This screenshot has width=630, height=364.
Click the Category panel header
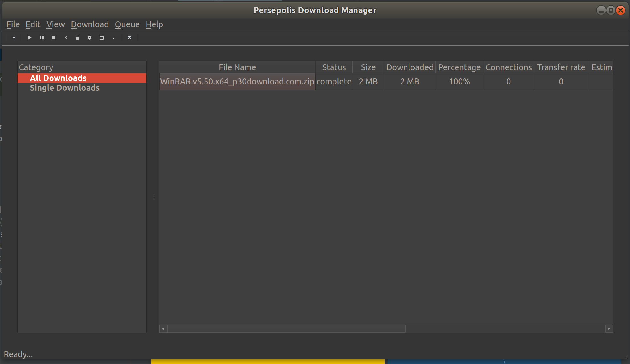coord(82,67)
